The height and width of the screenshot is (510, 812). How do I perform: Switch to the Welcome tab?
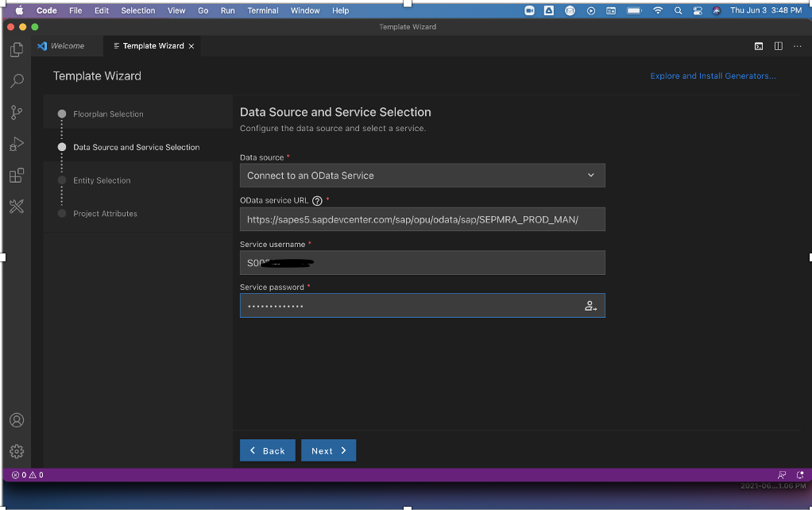pos(67,46)
